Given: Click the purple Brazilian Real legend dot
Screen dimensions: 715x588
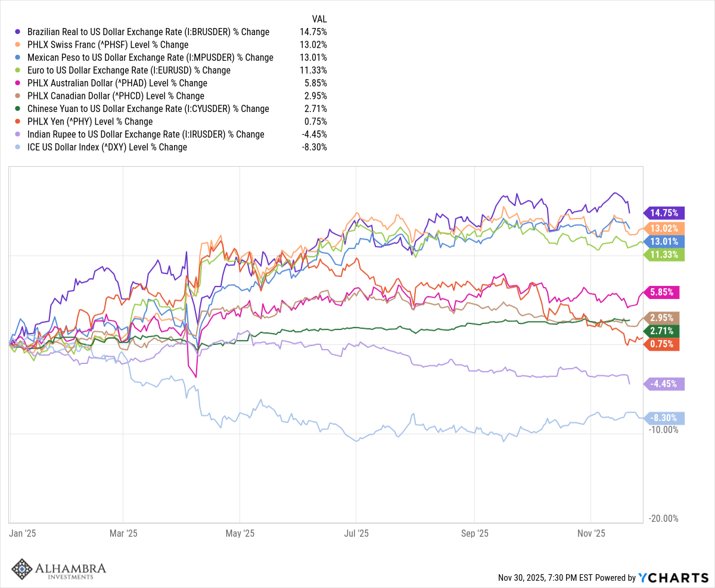Looking at the screenshot, I should [x=18, y=32].
